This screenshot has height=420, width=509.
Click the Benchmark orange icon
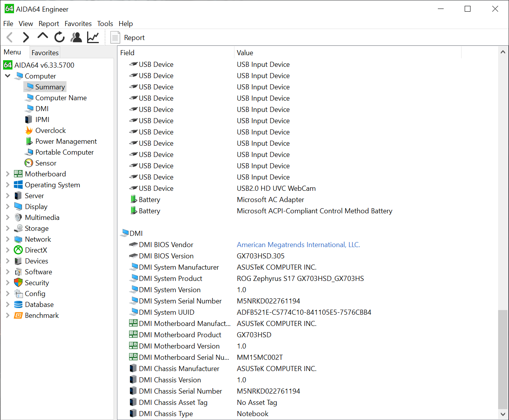click(18, 315)
